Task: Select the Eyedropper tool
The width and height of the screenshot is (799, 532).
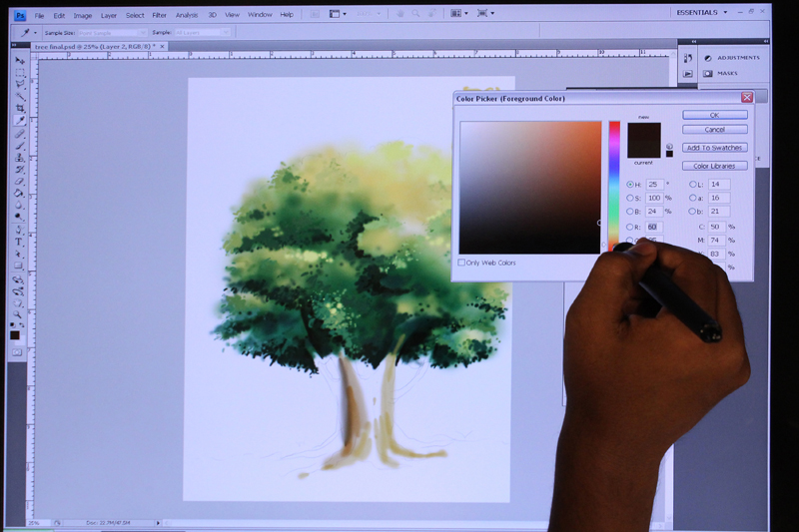Action: click(x=19, y=121)
